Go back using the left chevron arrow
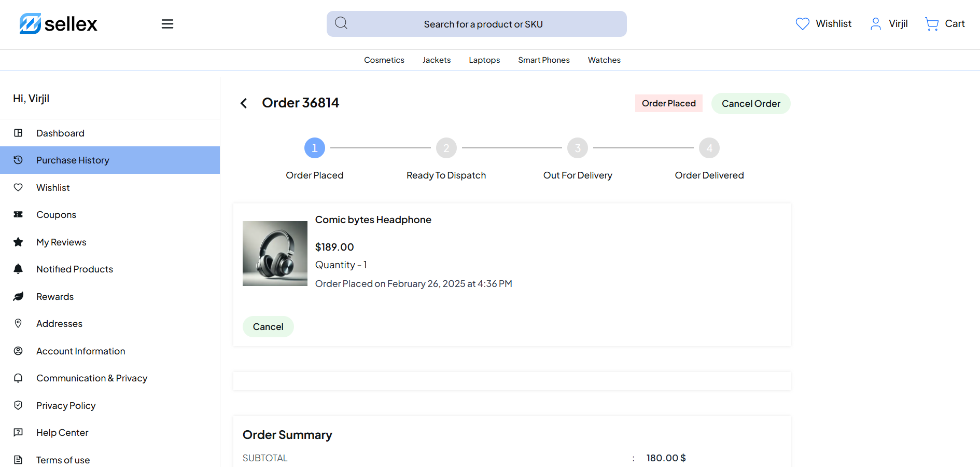 (x=244, y=103)
